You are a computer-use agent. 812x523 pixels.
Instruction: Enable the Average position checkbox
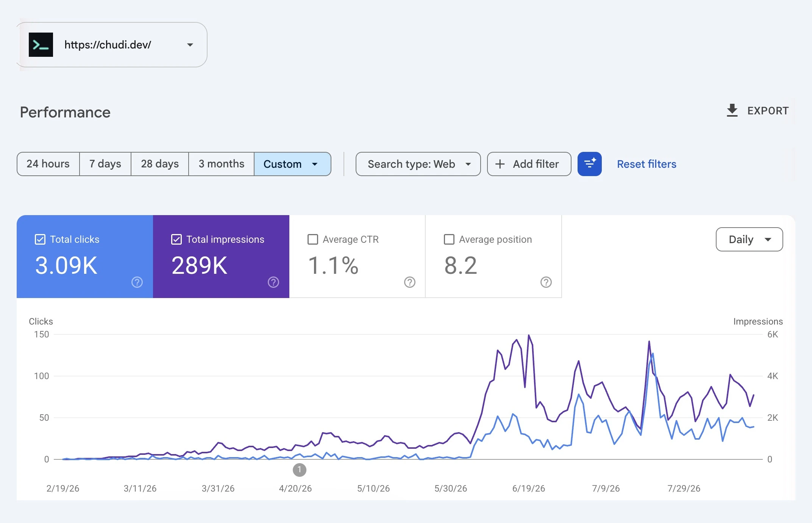(x=449, y=239)
